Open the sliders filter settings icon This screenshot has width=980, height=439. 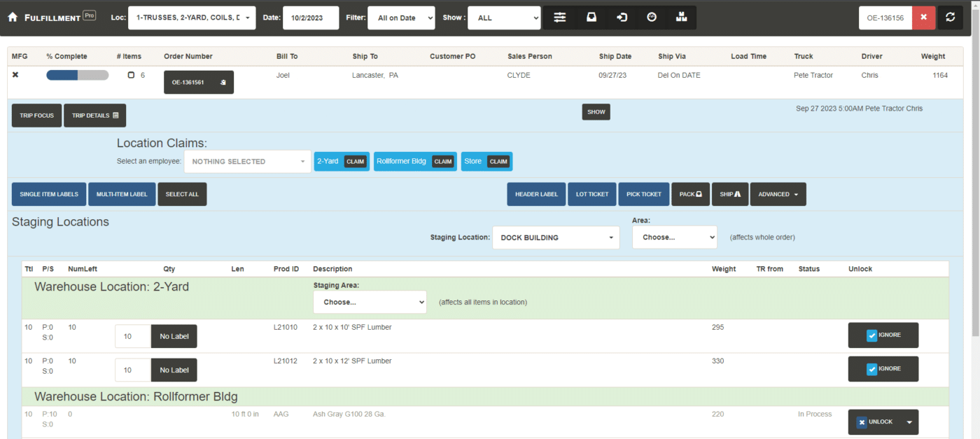[559, 18]
